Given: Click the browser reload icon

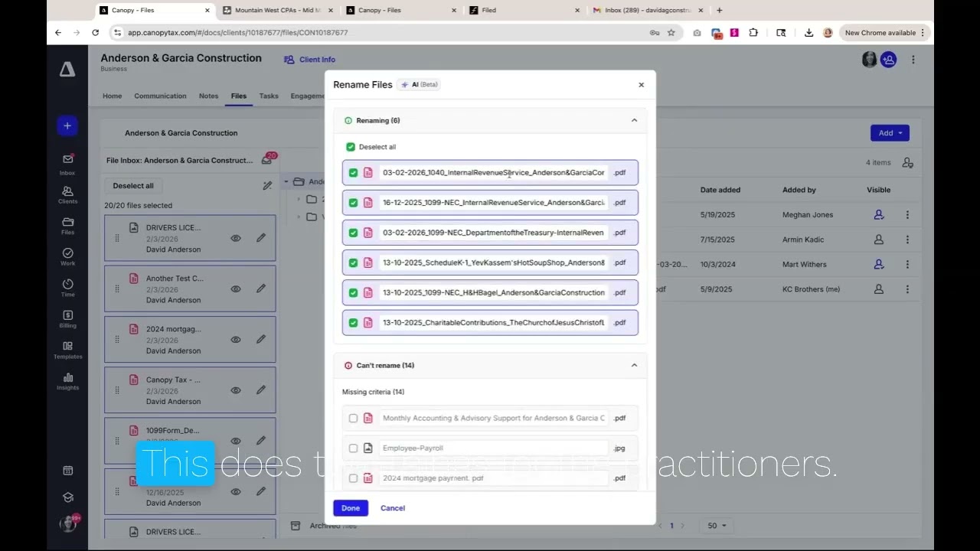Looking at the screenshot, I should click(x=95, y=32).
